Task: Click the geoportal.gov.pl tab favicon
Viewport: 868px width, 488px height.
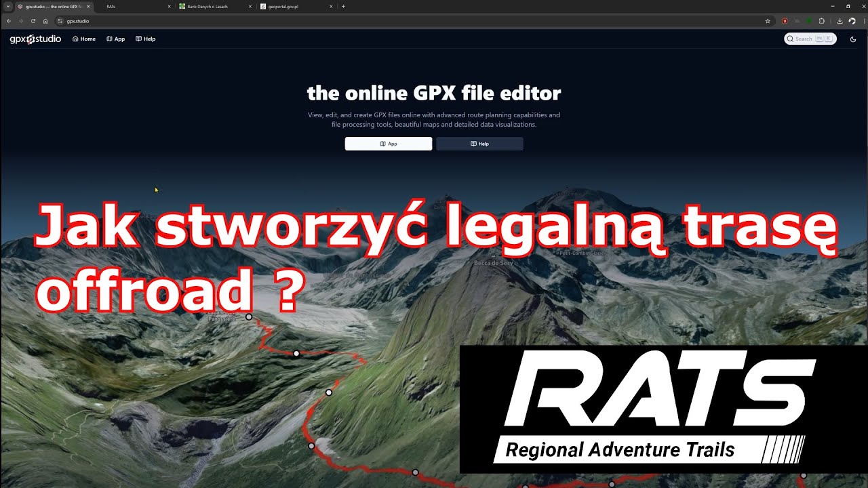Action: click(263, 6)
